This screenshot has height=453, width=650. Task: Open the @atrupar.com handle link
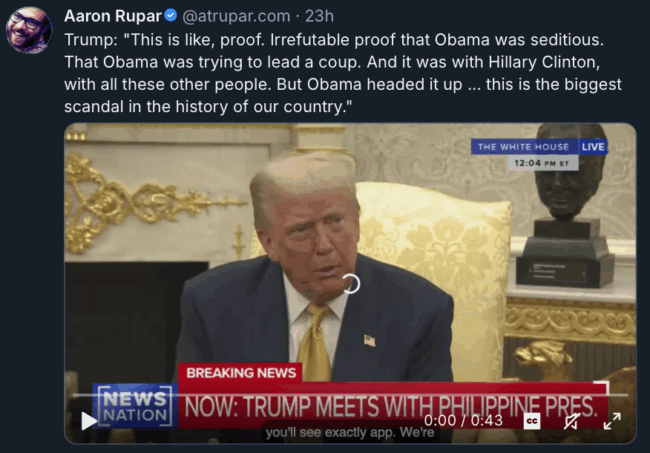(236, 16)
